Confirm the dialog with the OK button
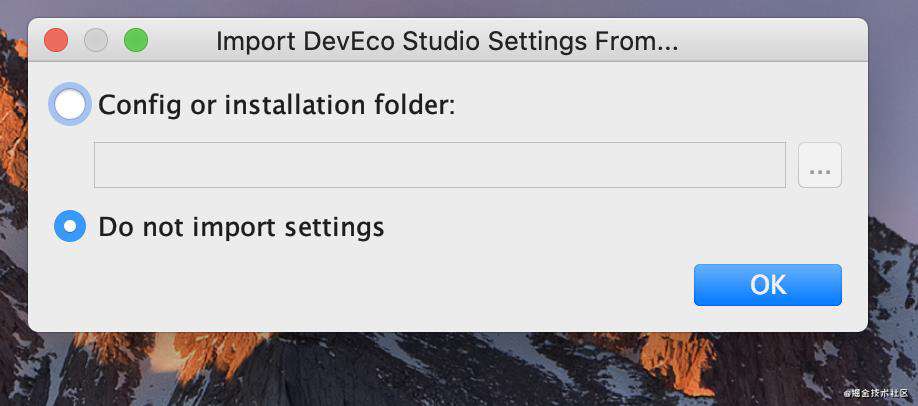 [768, 285]
